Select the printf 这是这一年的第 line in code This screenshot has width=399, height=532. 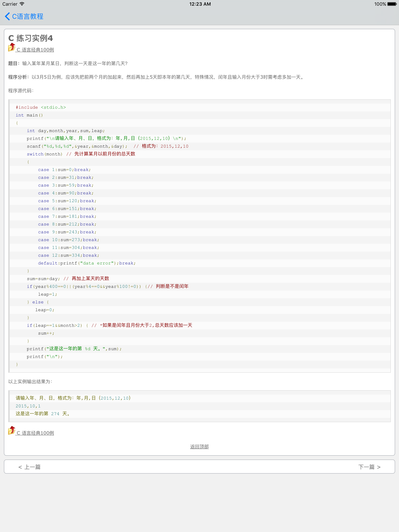click(74, 349)
